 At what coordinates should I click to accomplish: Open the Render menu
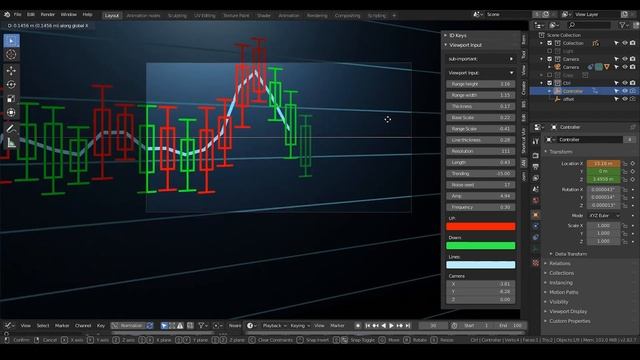point(48,15)
